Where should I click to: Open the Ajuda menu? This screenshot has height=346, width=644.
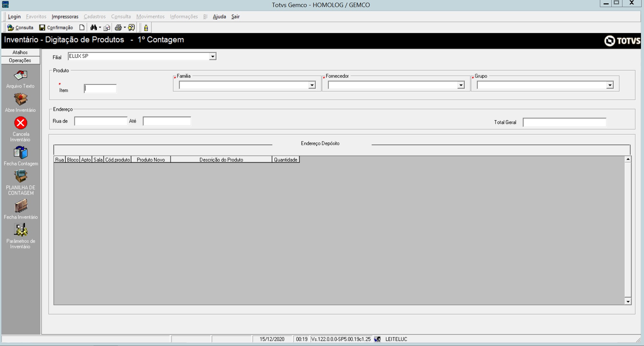click(x=219, y=17)
